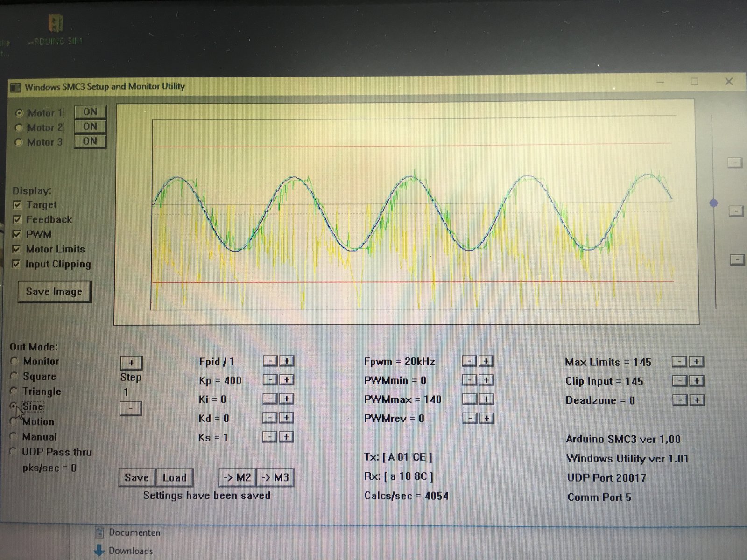Increase Kp using its plus button
This screenshot has height=560, width=747.
[x=286, y=380]
